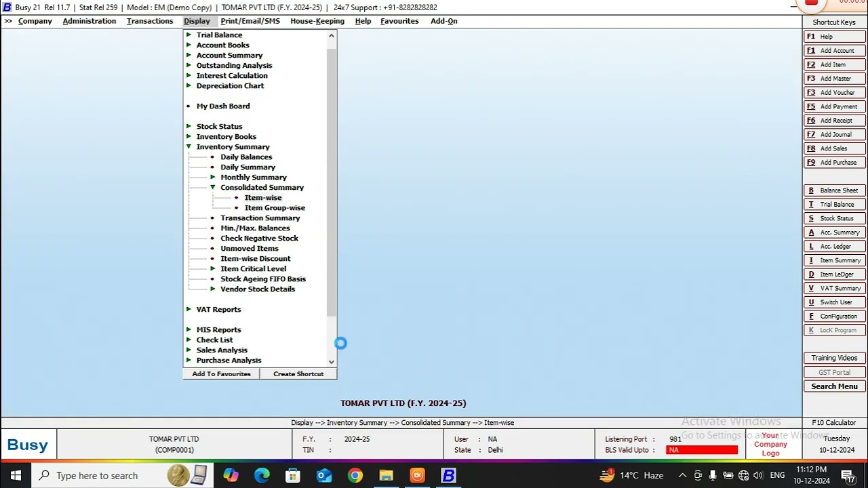Click Create Shortcut button
The height and width of the screenshot is (488, 868).
tap(298, 374)
